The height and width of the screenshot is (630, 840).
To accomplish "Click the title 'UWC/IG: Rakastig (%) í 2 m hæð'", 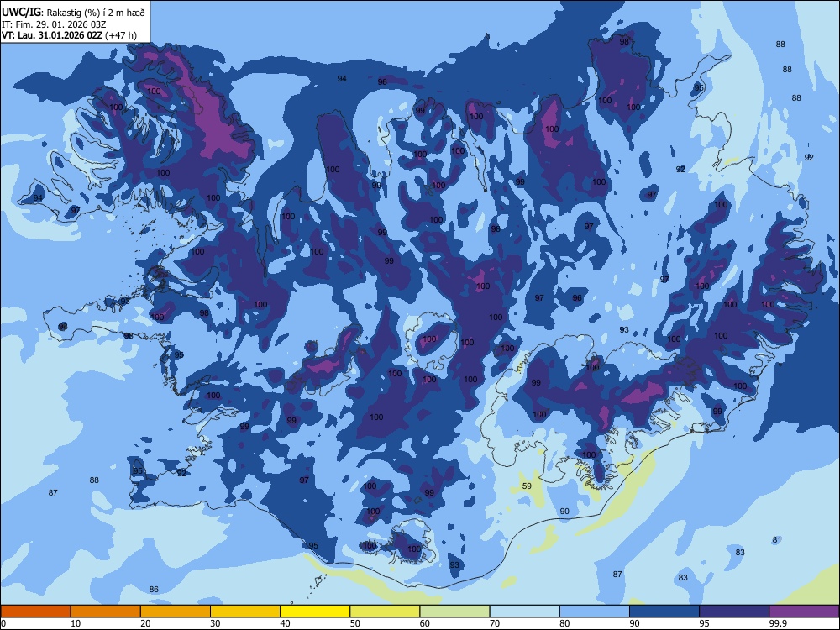I will point(73,12).
